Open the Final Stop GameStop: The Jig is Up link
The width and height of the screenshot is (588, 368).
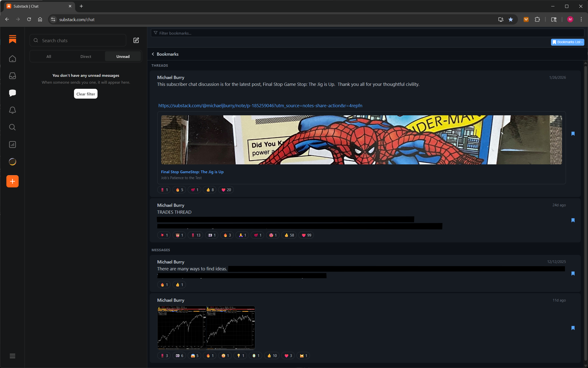pos(192,172)
